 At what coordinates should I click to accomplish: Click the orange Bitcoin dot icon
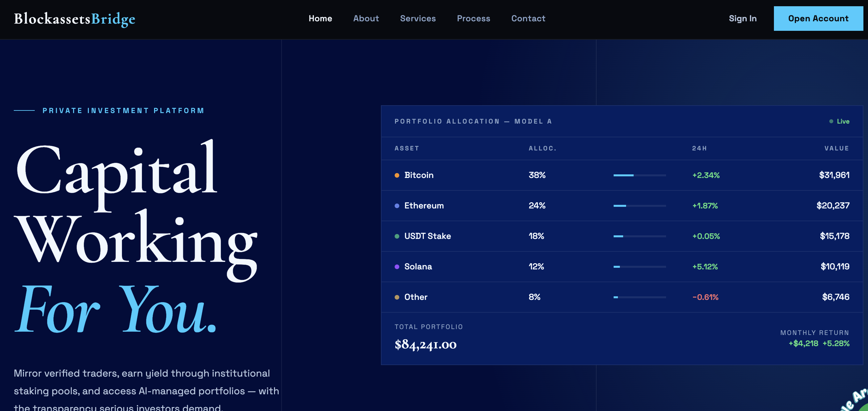(x=397, y=175)
